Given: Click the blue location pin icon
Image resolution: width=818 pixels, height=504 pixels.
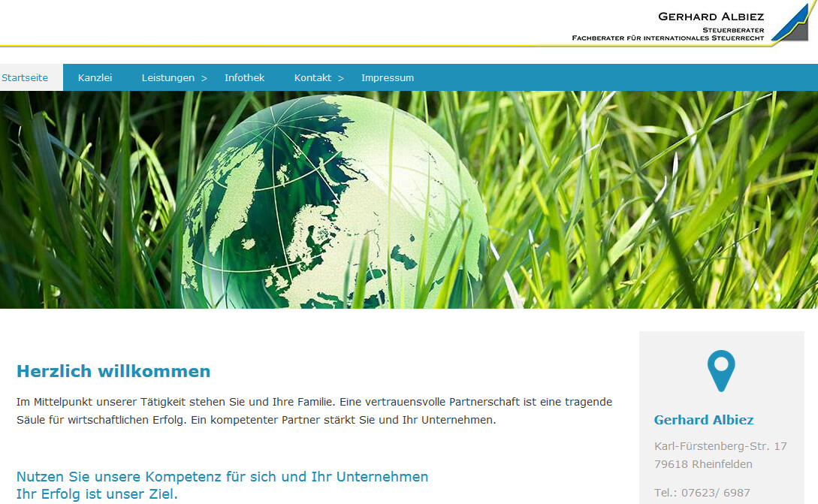Looking at the screenshot, I should [721, 370].
